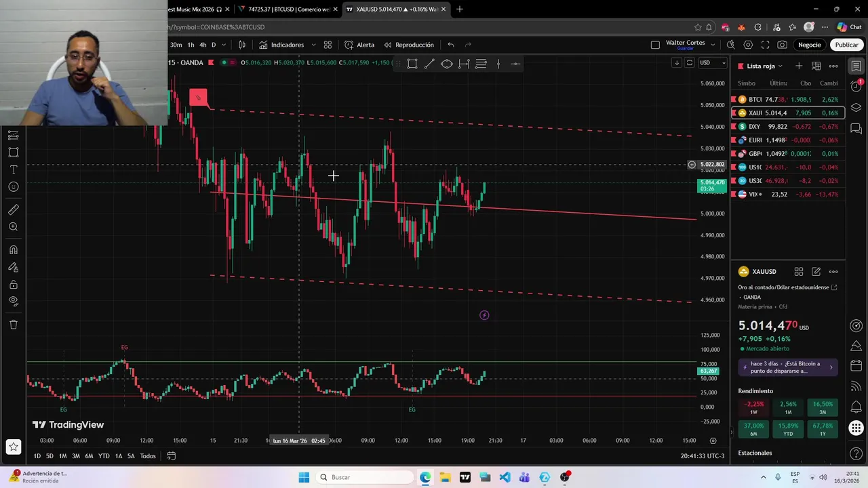
Task: Open the indicator templates grid icon
Action: [328, 45]
